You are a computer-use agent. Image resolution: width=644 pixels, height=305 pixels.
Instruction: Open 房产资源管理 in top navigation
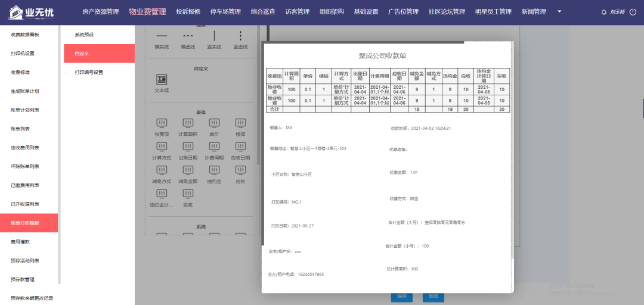click(101, 12)
